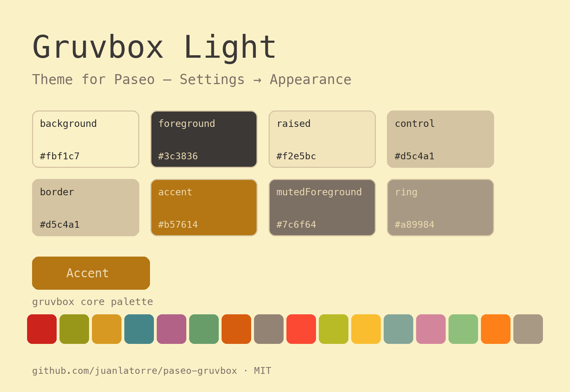
Task: Pick the dark red palette square
Action: click(x=42, y=329)
